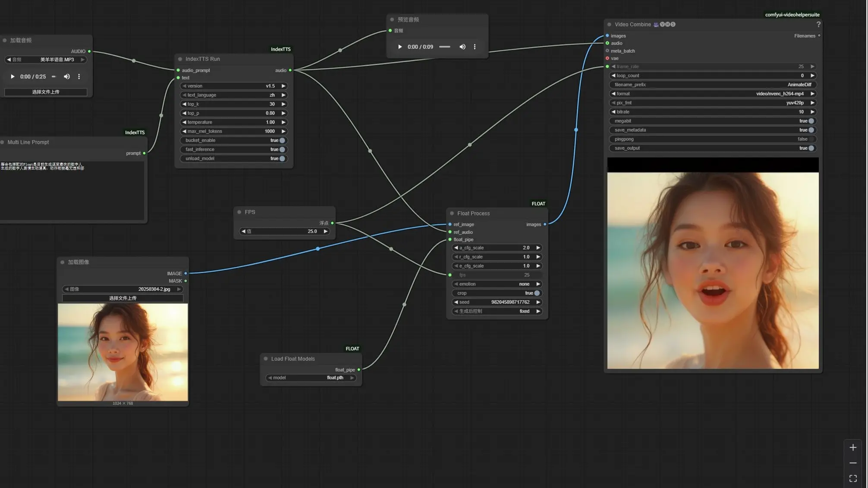868x488 pixels.
Task: Toggle bucket_enable in IndexTTS Run
Action: click(282, 141)
